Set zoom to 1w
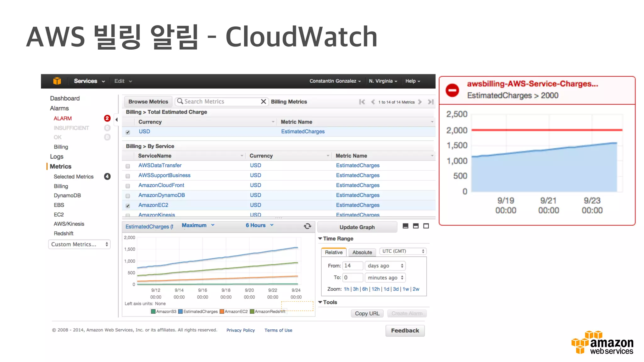This screenshot has height=362, width=644. click(x=406, y=289)
